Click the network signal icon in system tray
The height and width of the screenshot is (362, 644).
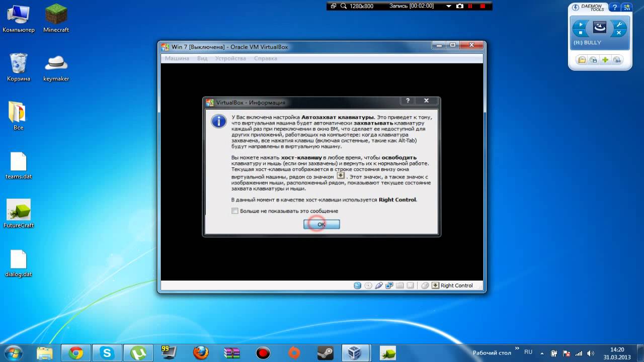(x=579, y=353)
